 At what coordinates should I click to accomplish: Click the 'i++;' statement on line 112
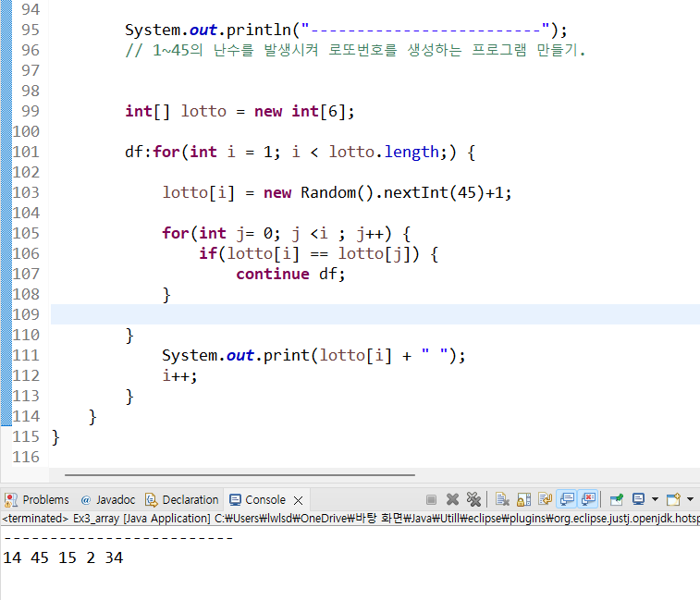pos(179,375)
